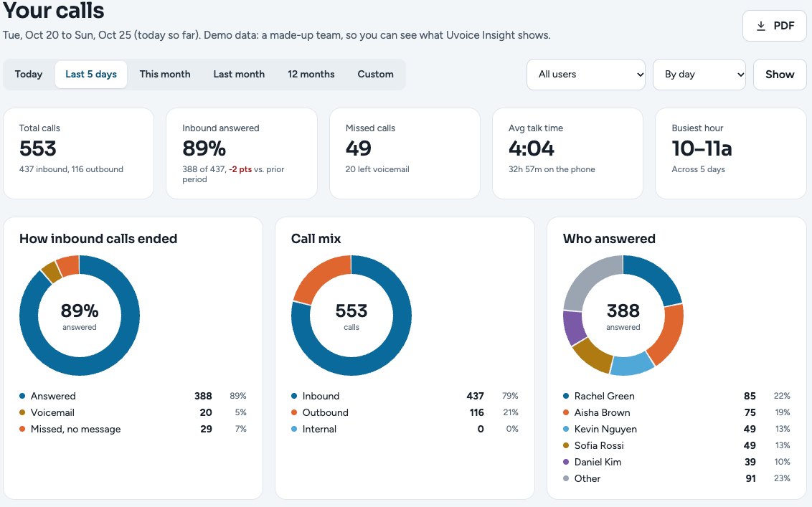Open the Custom date range tab
Viewport: 812px width, 507px height.
pos(375,74)
